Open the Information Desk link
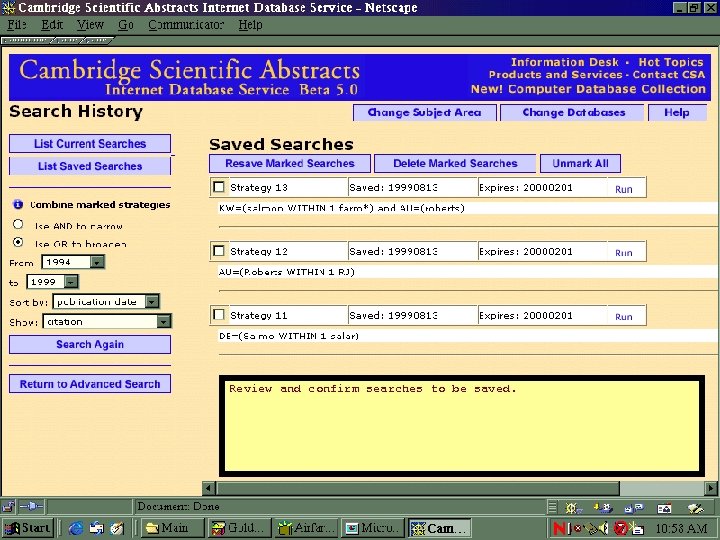The image size is (720, 540). tap(565, 62)
